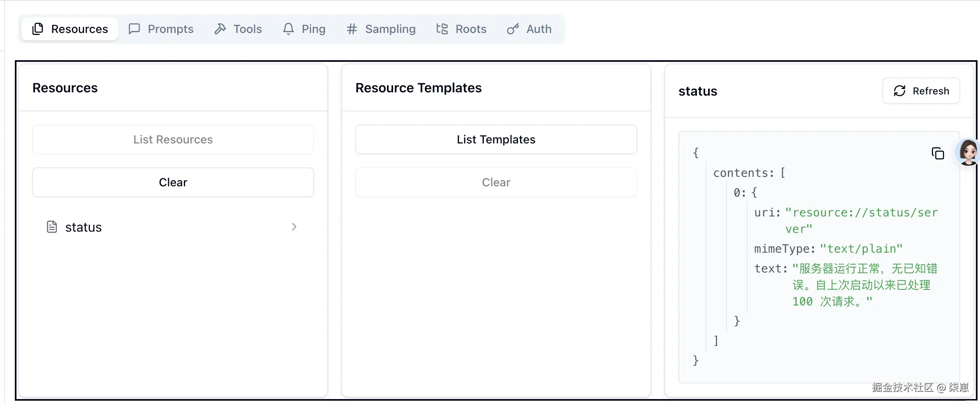
Task: Click the Tools hammer icon
Action: point(220,29)
